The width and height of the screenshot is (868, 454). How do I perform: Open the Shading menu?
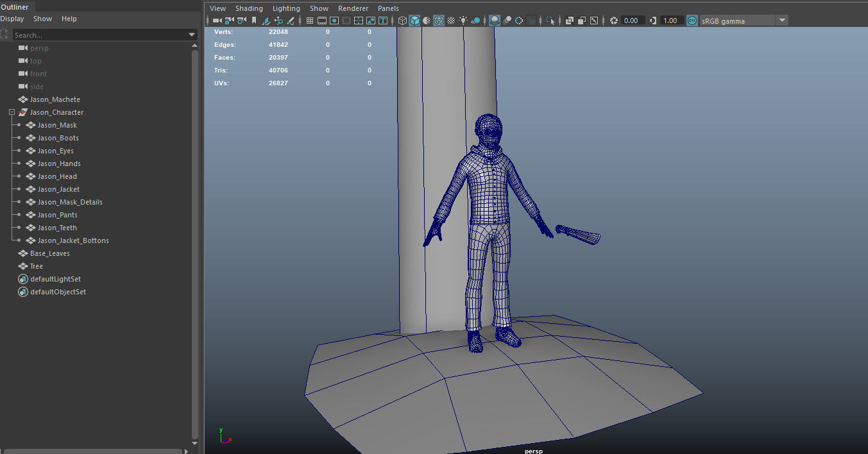[249, 8]
